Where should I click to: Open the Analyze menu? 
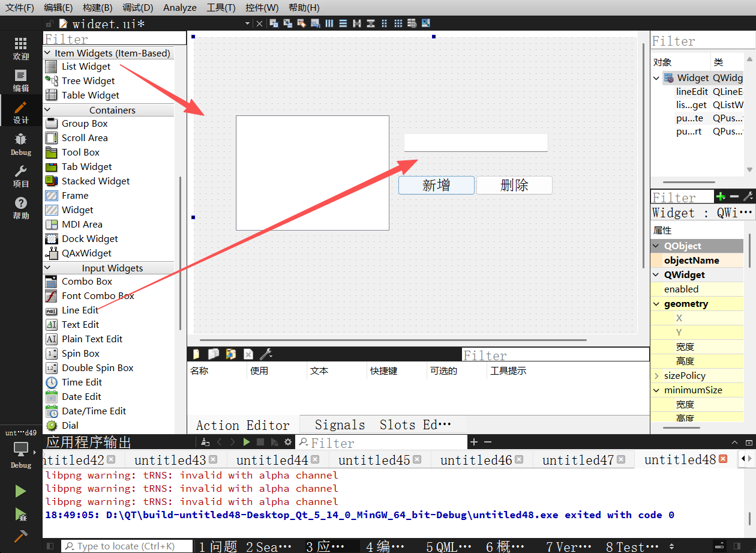[180, 8]
